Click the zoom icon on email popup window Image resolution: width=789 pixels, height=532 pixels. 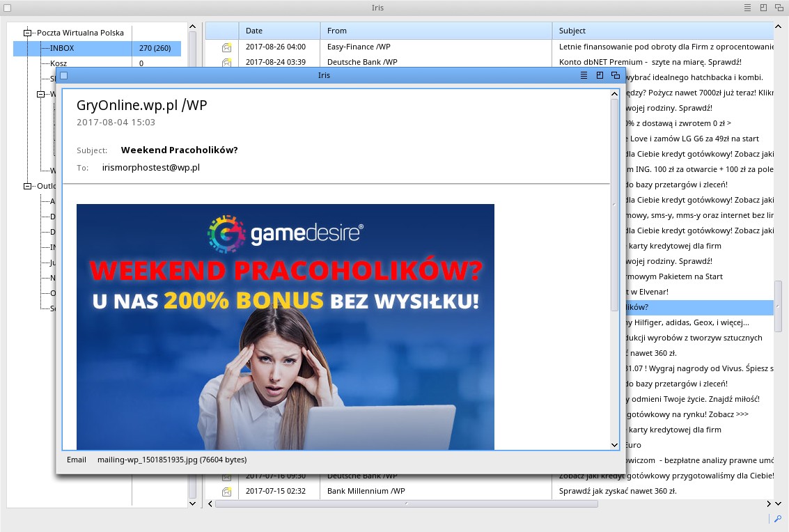click(600, 75)
